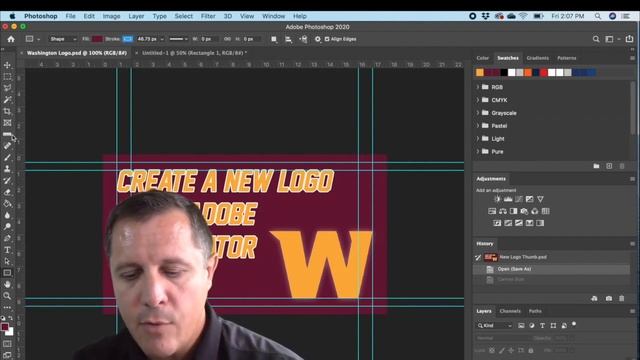Toggle Align Edges checkbox
This screenshot has width=640, height=360.
click(x=327, y=39)
